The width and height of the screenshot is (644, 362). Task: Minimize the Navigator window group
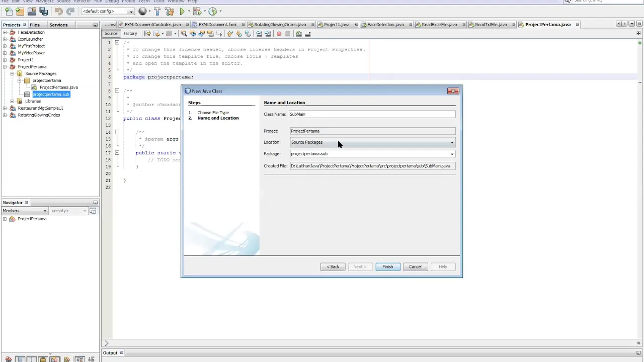pyautogui.click(x=95, y=203)
